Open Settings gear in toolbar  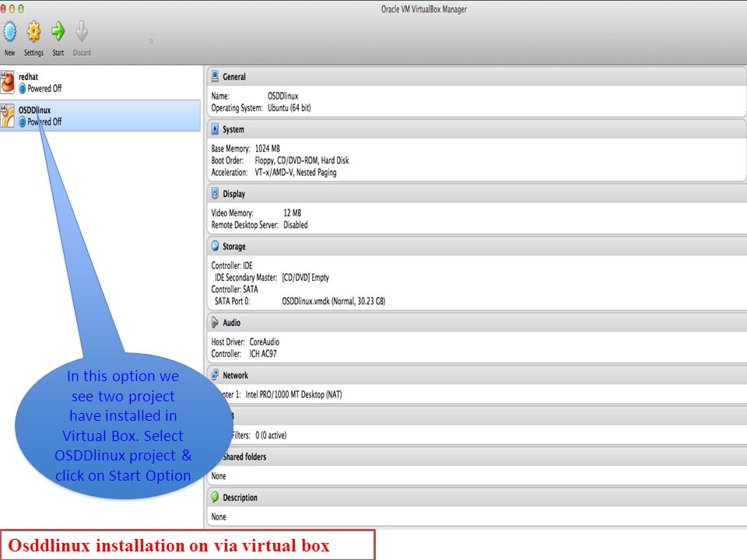[33, 32]
